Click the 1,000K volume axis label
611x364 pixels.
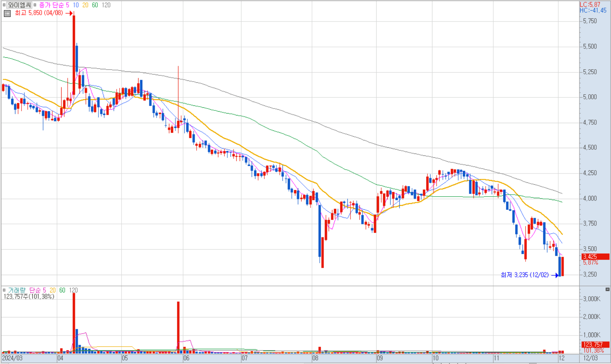pyautogui.click(x=591, y=335)
